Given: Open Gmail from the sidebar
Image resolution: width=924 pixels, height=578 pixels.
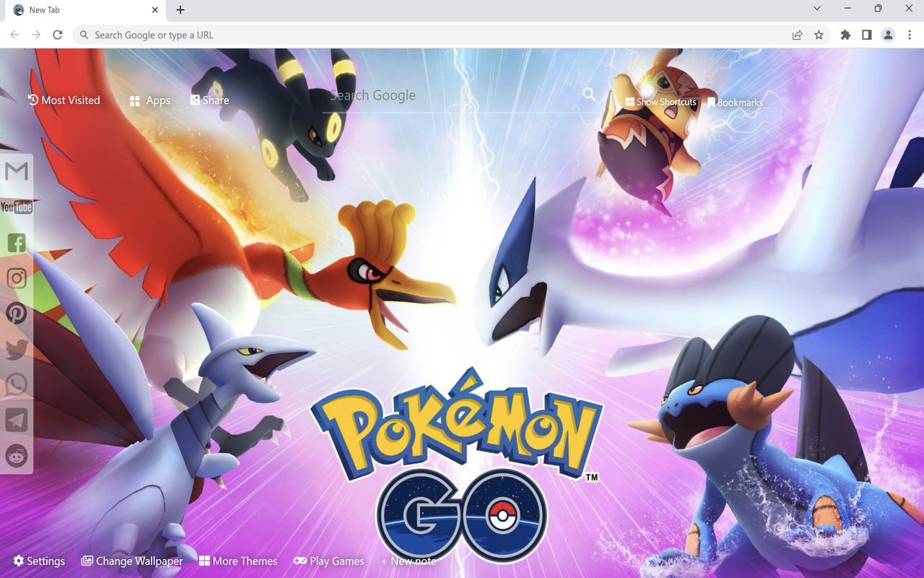Looking at the screenshot, I should [17, 171].
